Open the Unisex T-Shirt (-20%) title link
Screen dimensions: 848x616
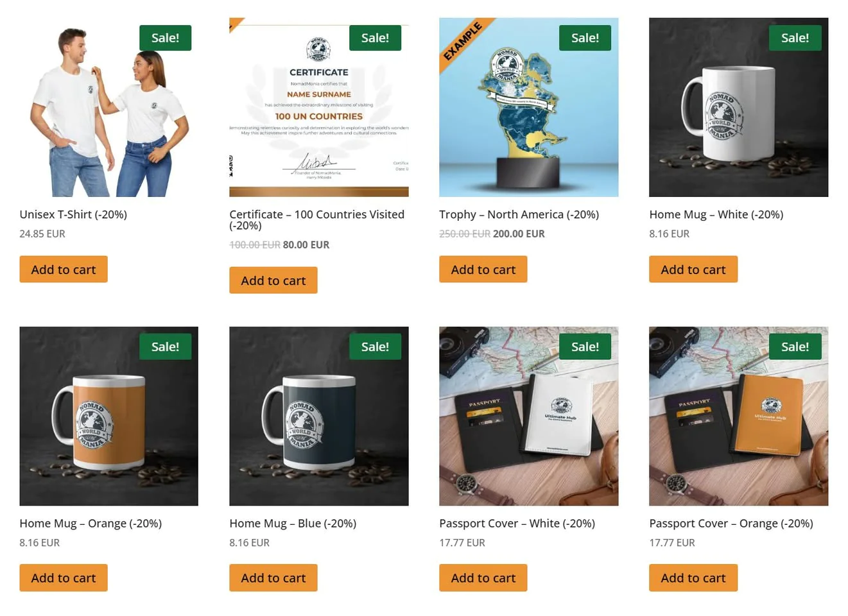coord(73,214)
